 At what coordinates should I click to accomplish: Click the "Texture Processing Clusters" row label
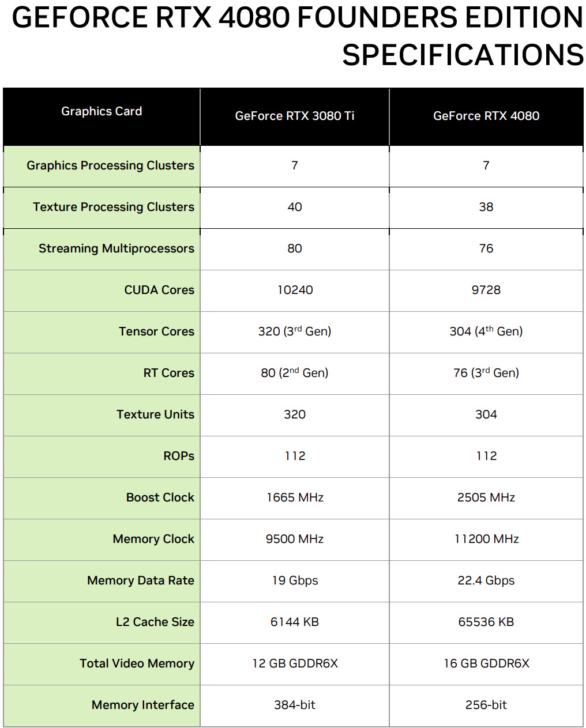pos(114,207)
